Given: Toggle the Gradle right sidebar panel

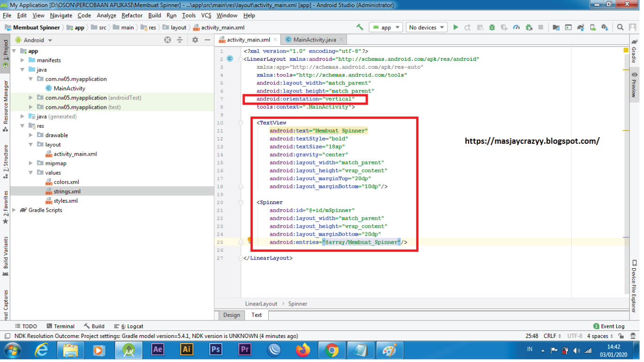Looking at the screenshot, I should pos(634,52).
